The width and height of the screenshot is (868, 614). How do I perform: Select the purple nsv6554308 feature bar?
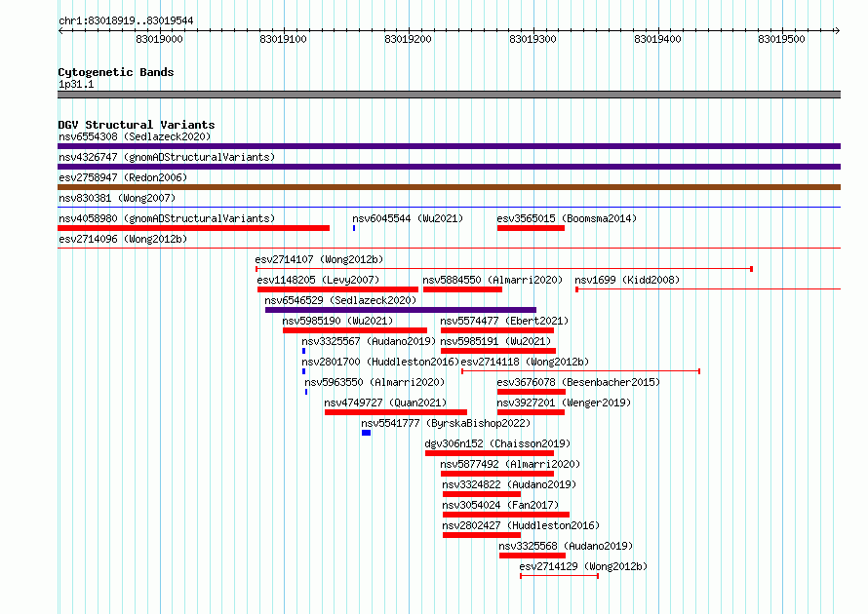coord(449,146)
